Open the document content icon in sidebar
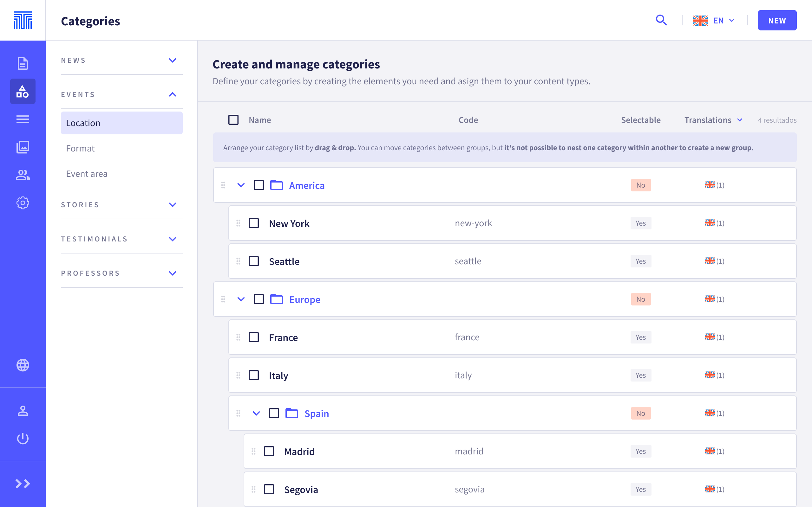The height and width of the screenshot is (507, 812). 23,63
